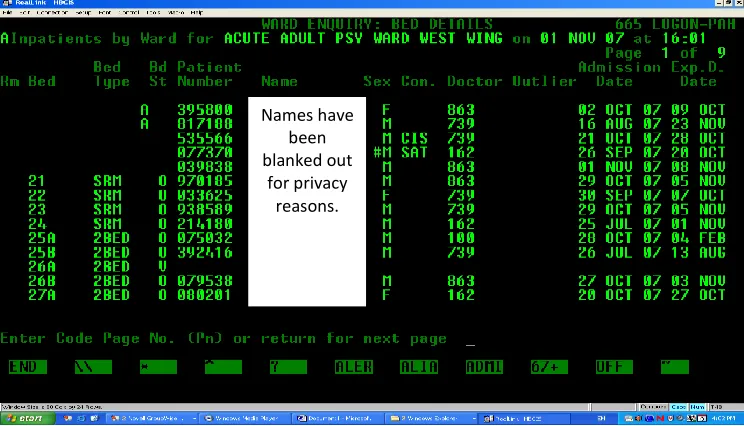Click the taskbar clock
The height and width of the screenshot is (426, 744).
(x=723, y=418)
